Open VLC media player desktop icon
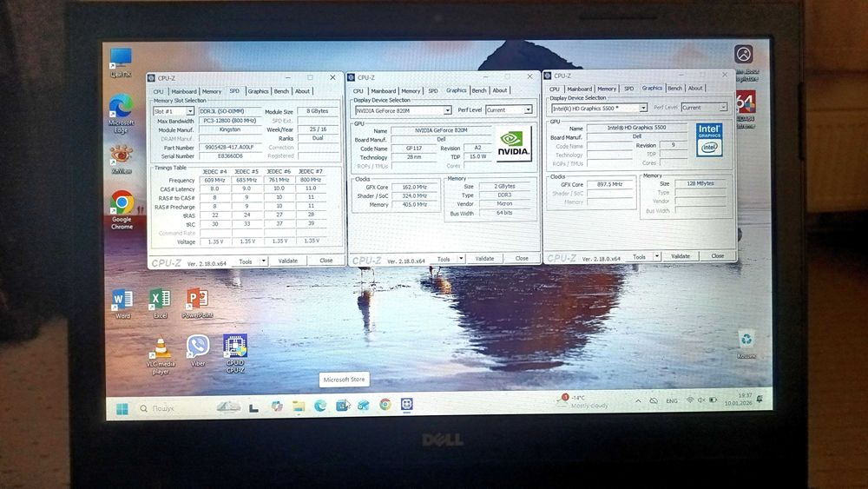Viewport: 868px width, 489px height. coord(161,355)
